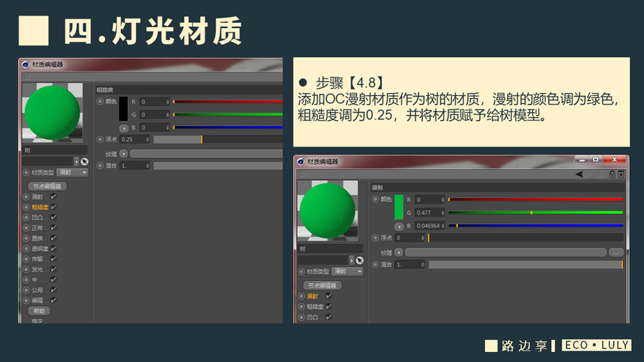Screen dimensions: 644x362
Task: Toggle the 编辑 channel checkbox
Action: tap(54, 300)
